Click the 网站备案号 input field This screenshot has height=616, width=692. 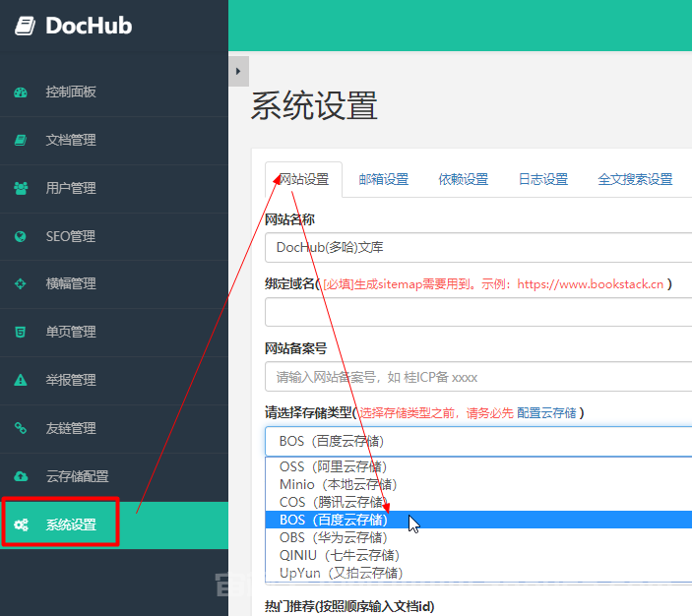[x=478, y=377]
